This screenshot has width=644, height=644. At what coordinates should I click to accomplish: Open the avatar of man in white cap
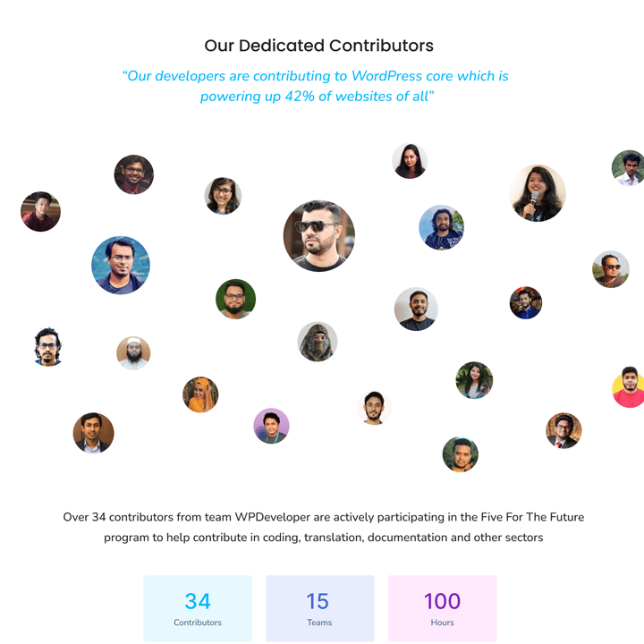[x=133, y=353]
